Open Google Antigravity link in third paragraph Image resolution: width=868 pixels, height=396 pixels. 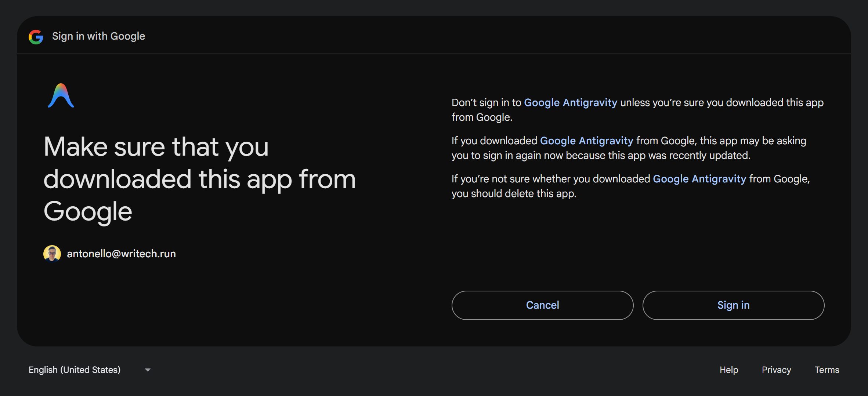coord(699,179)
